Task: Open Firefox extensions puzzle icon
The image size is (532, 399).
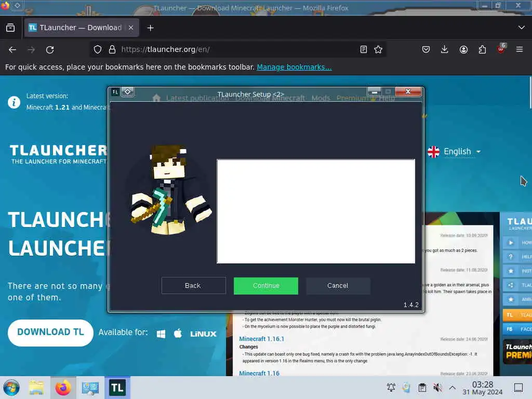Action: coord(482,49)
